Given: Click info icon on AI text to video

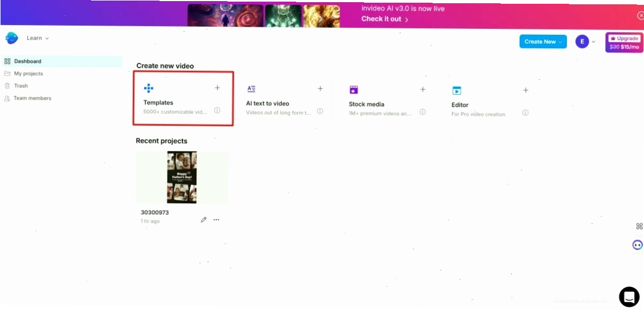Looking at the screenshot, I should (x=320, y=111).
